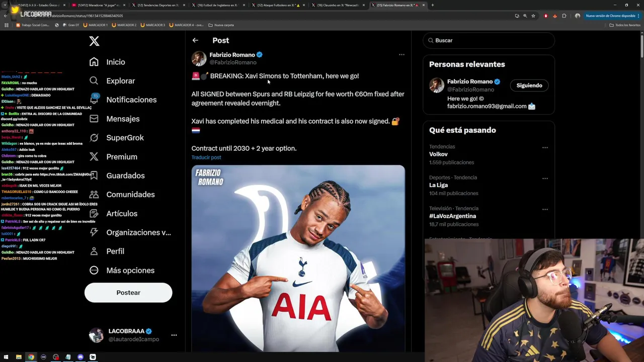The image size is (644, 362).
Task: Toggle the Siguiendo follow button
Action: point(529,85)
